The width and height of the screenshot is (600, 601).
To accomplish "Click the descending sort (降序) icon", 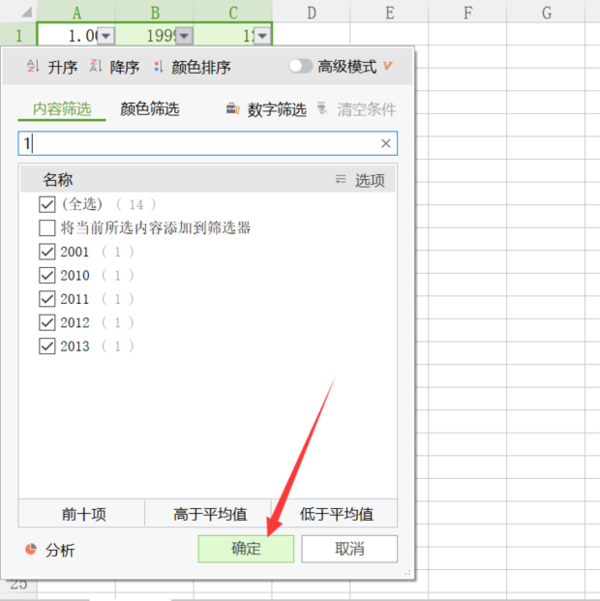I will coord(95,66).
